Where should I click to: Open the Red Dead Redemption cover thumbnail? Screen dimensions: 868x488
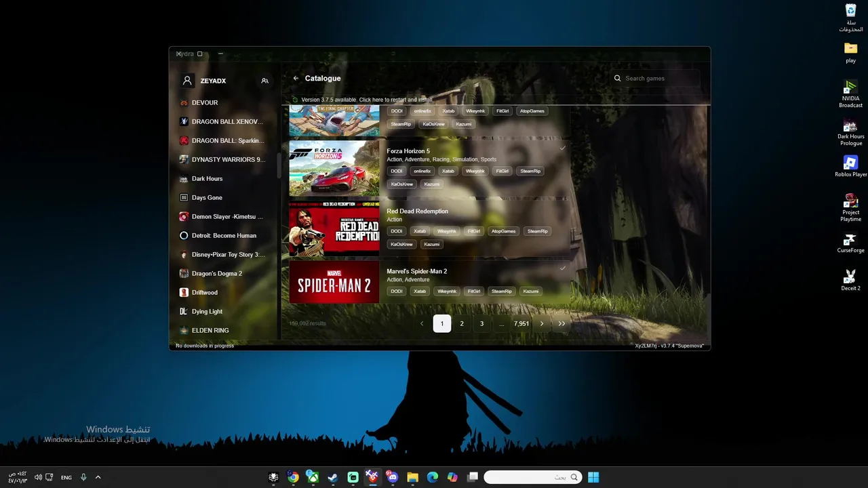click(334, 228)
